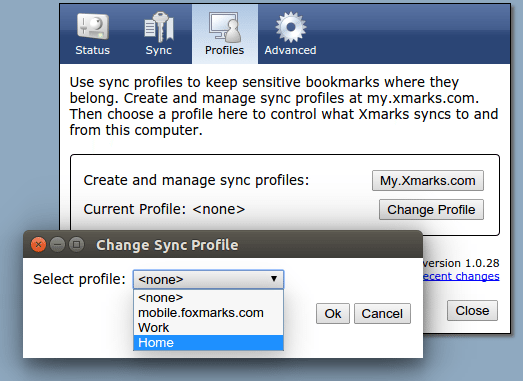The height and width of the screenshot is (381, 523).
Task: Click the Select profile: label
Action: point(79,279)
